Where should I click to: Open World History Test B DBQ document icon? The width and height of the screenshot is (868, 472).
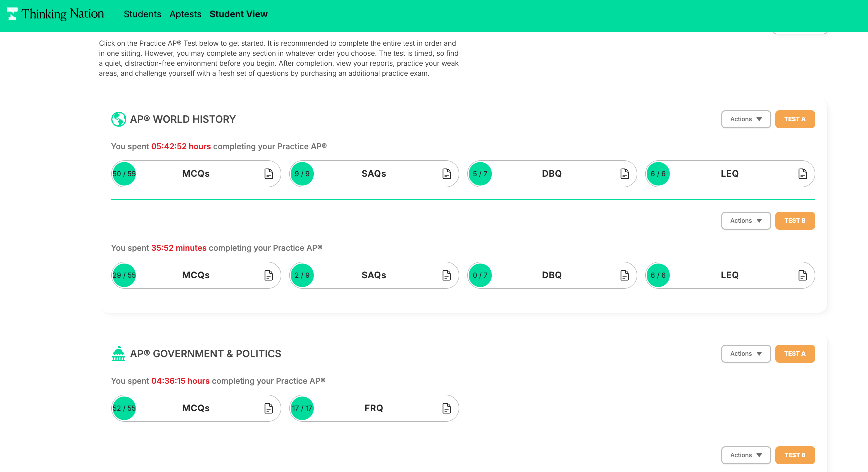625,275
